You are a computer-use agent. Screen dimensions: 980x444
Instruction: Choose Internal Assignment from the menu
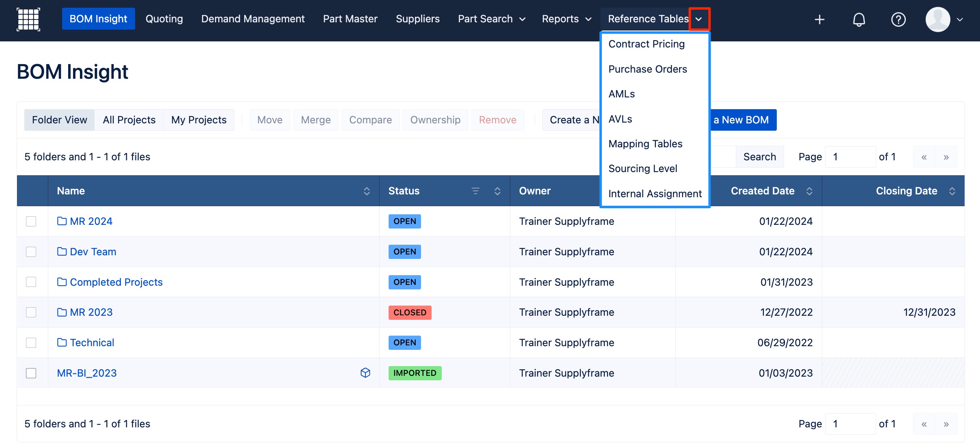coord(655,194)
